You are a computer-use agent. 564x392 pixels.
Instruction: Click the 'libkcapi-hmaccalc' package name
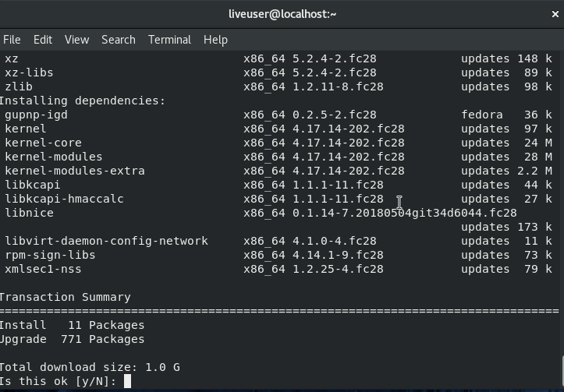click(65, 199)
